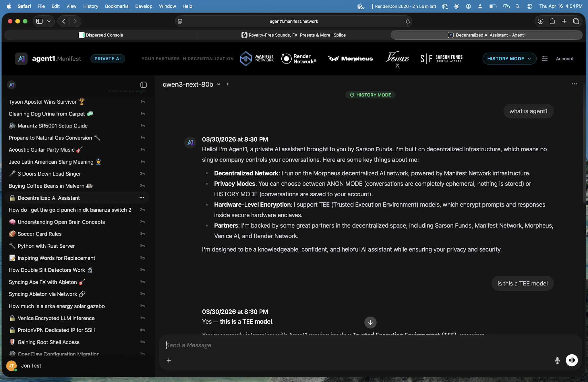
Task: Click the AI avatar icon atop sidebar
Action: [11, 85]
